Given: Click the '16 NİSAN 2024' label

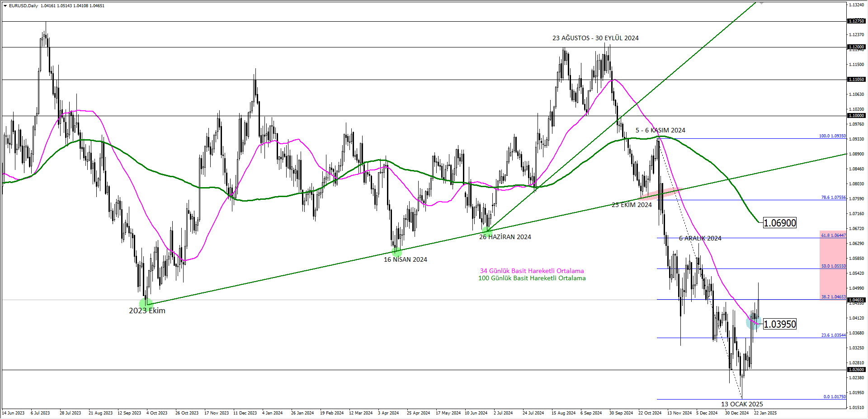Looking at the screenshot, I should [405, 259].
